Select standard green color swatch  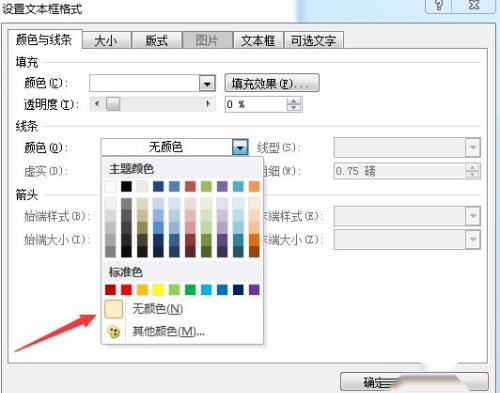[x=190, y=290]
